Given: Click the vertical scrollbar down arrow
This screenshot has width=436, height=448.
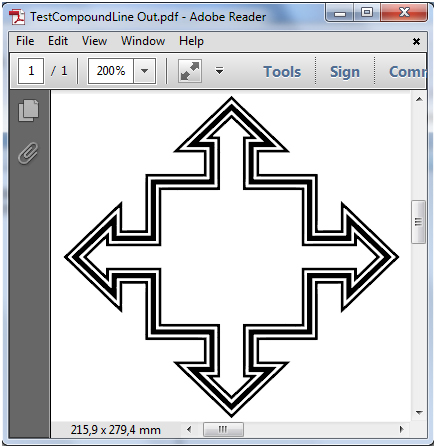Looking at the screenshot, I should click(419, 413).
